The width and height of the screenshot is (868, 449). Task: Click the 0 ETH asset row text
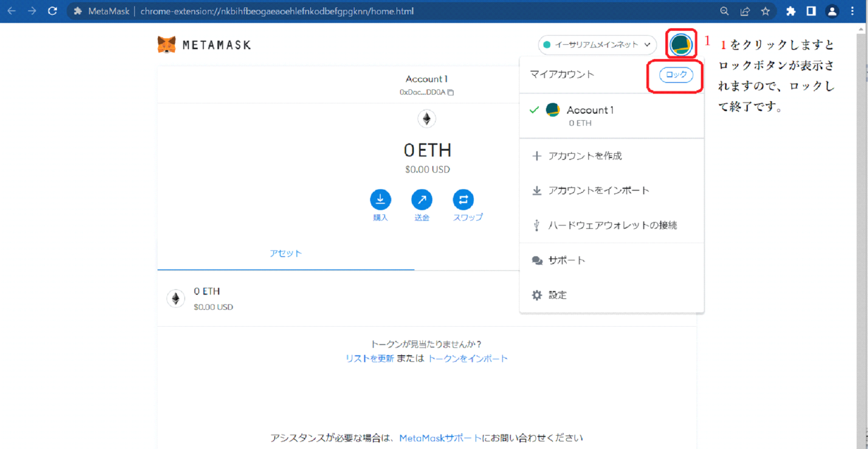click(x=207, y=291)
